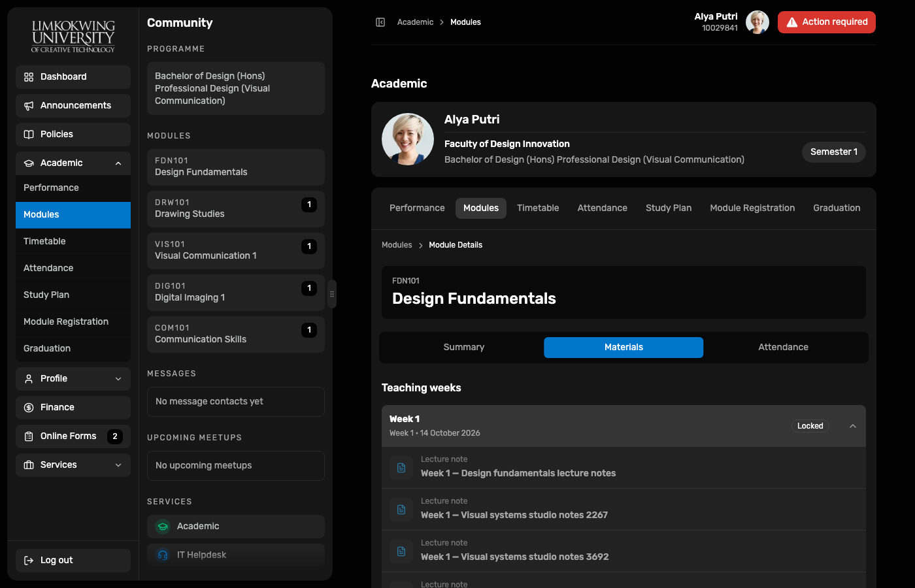
Task: Click the Services briefcase icon
Action: pyautogui.click(x=29, y=465)
